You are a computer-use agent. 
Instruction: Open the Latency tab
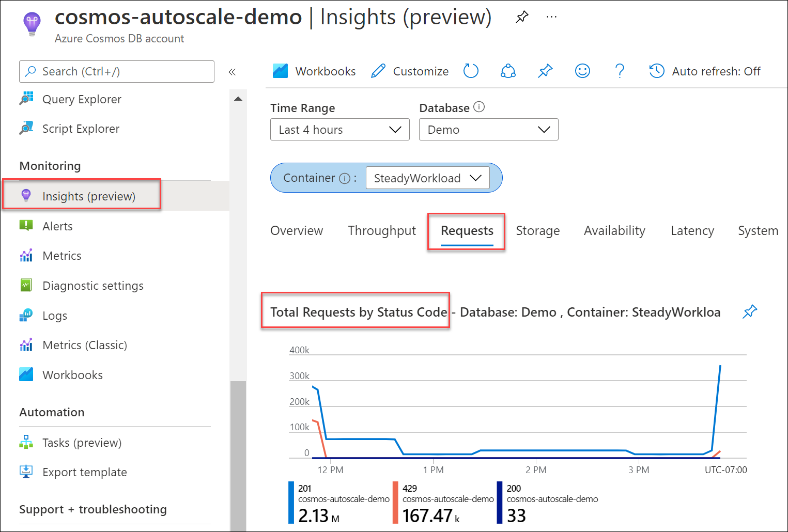[692, 231]
